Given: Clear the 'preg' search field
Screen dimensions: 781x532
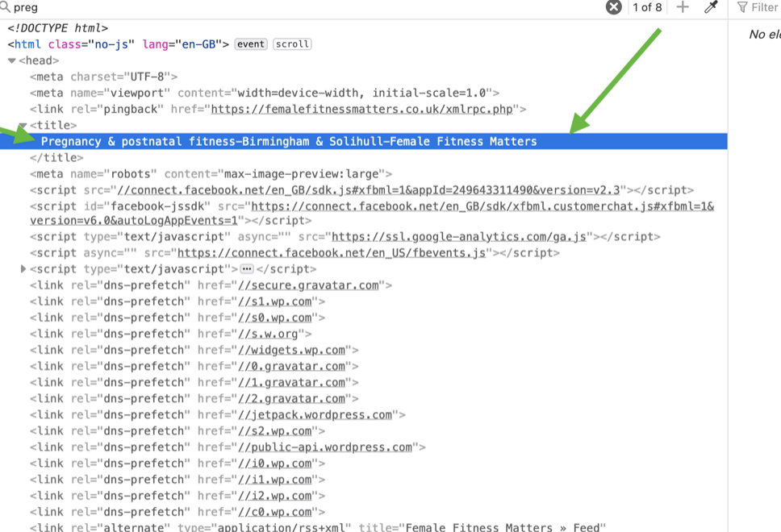Looking at the screenshot, I should [614, 7].
